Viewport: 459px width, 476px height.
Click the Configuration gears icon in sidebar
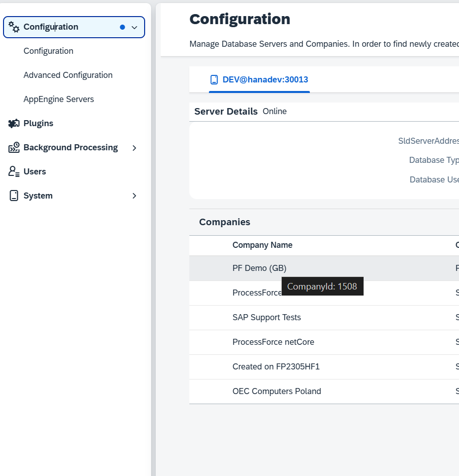[14, 27]
